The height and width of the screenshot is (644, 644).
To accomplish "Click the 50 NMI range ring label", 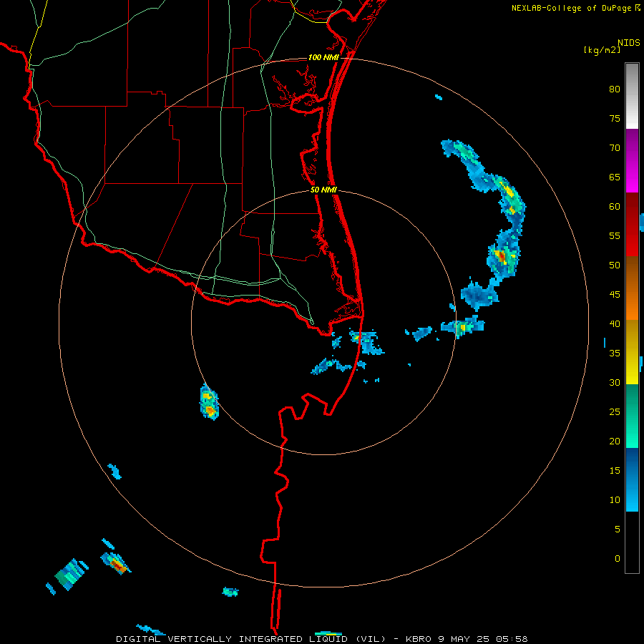I will 323,190.
